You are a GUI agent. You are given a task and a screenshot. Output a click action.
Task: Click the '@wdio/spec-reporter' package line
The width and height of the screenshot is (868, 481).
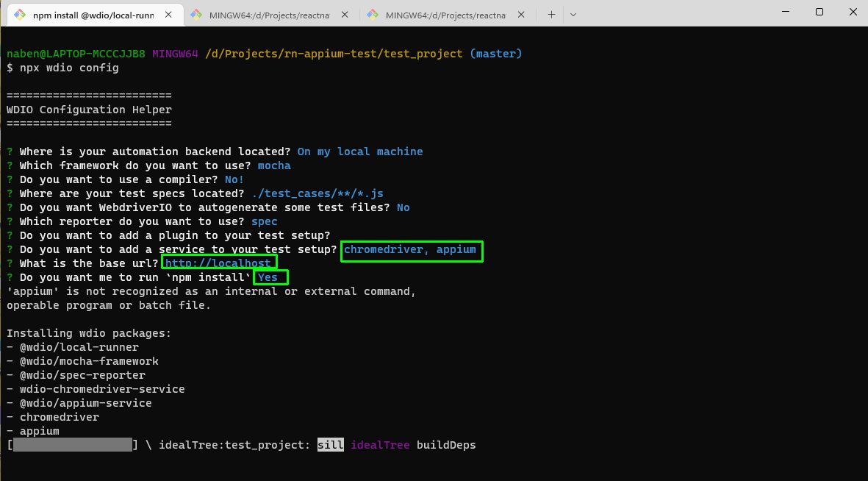click(x=76, y=375)
